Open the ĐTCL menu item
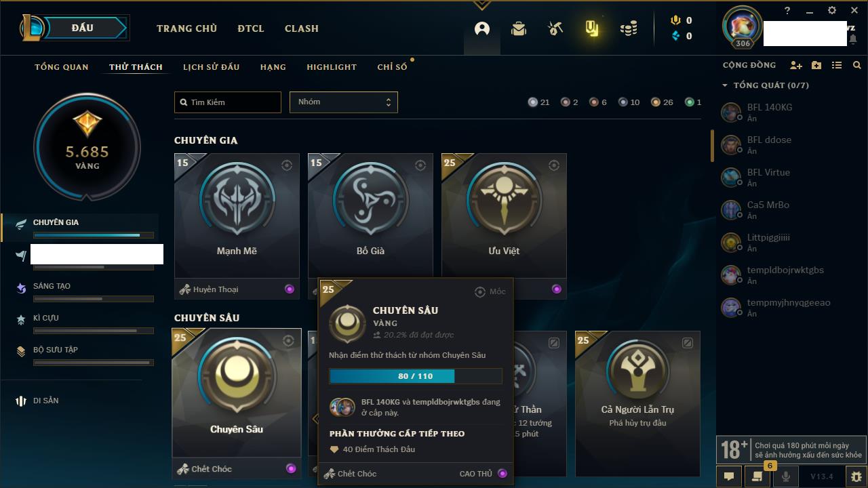 click(251, 28)
